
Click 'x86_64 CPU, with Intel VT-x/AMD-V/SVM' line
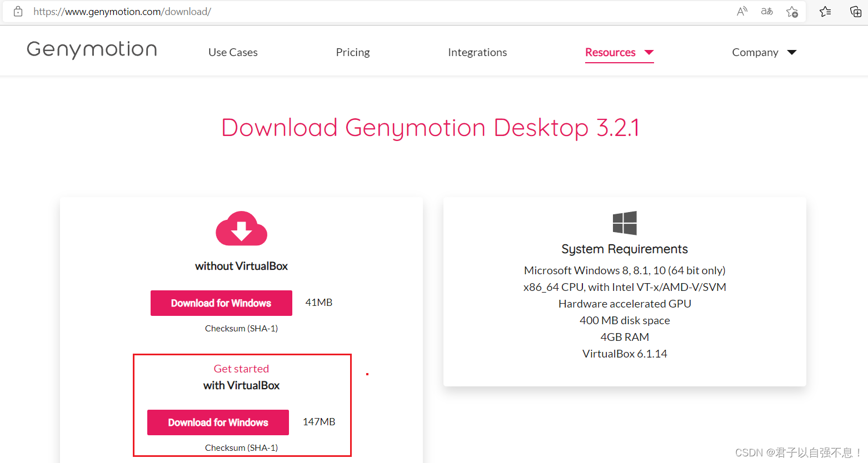click(625, 287)
